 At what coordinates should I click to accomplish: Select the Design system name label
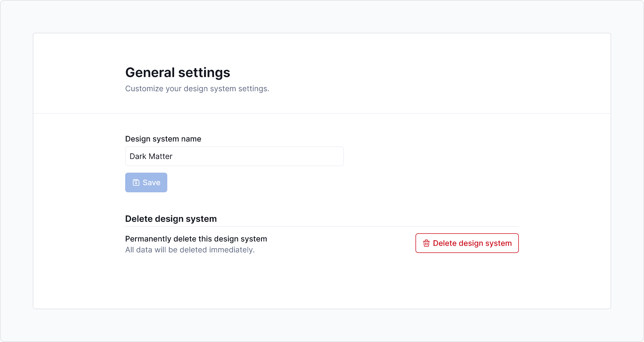[163, 138]
